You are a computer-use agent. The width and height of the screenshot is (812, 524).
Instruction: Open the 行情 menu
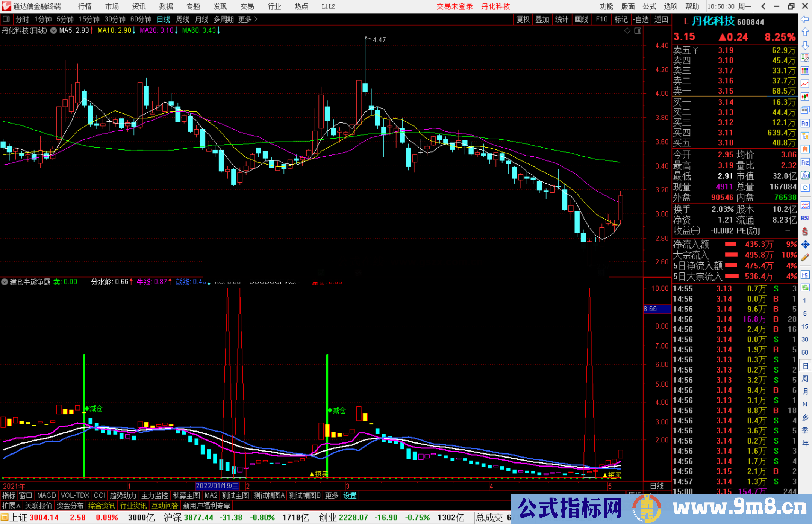[x=85, y=6]
